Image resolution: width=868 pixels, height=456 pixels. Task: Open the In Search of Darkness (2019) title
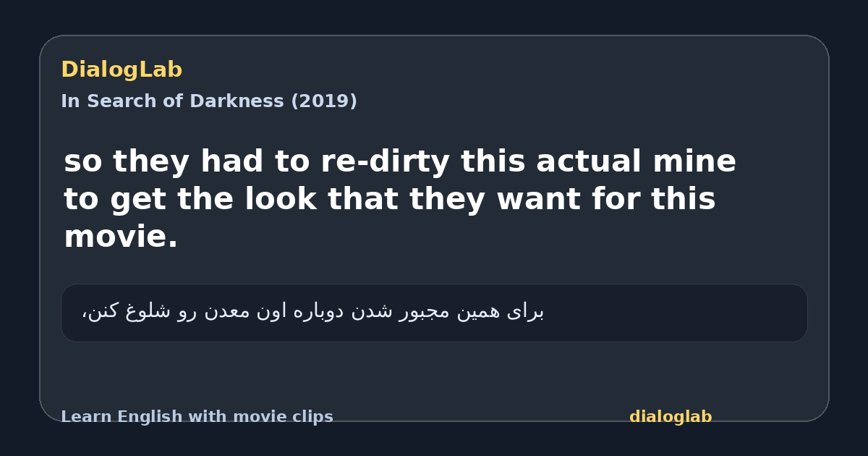(209, 101)
